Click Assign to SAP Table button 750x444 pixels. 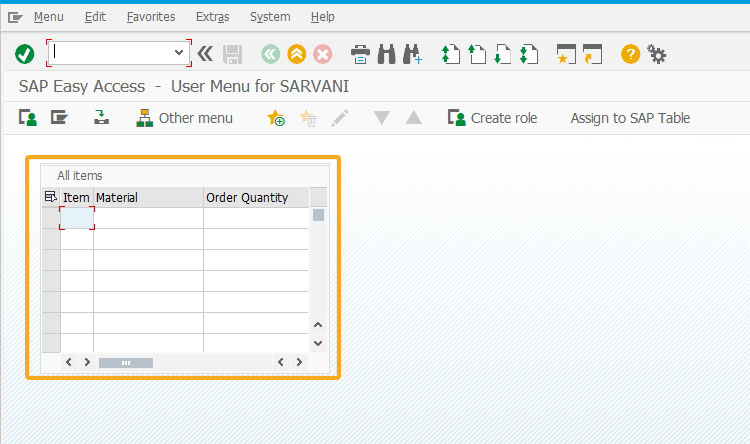tap(630, 118)
